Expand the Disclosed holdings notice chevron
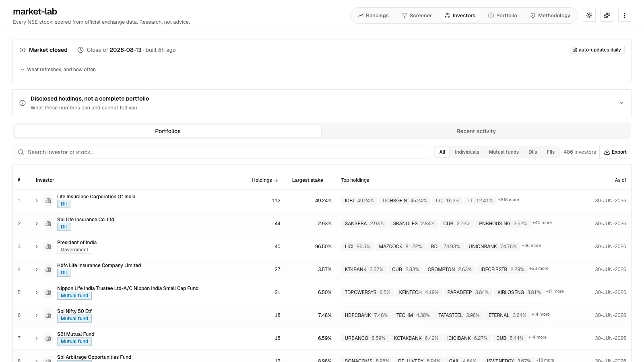Screen dimensions: 644x362 pyautogui.click(x=621, y=103)
